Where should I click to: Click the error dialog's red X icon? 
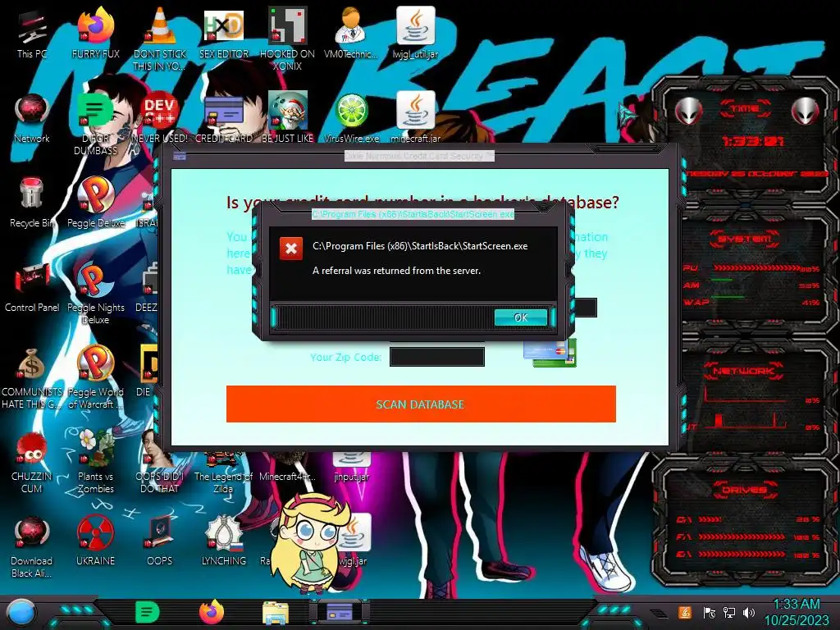point(291,249)
